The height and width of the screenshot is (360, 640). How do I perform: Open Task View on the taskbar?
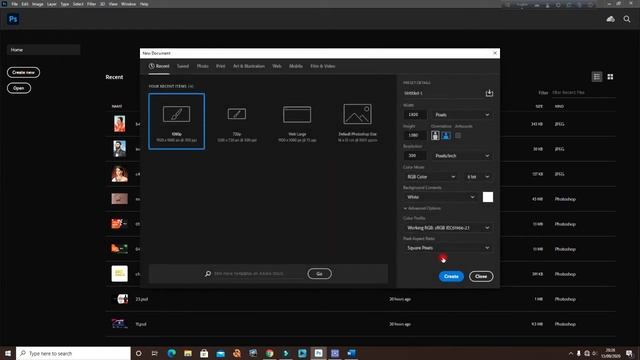click(155, 353)
